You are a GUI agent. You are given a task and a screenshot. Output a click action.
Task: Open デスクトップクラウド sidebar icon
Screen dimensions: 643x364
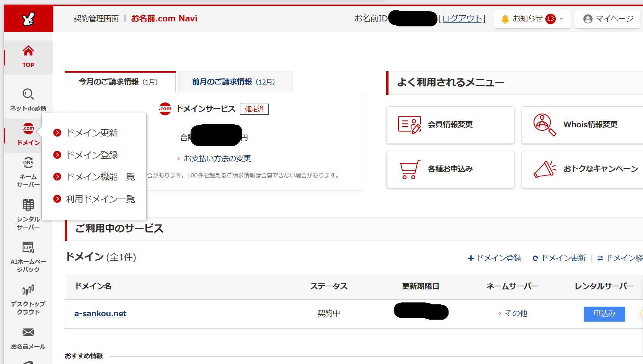(x=28, y=290)
